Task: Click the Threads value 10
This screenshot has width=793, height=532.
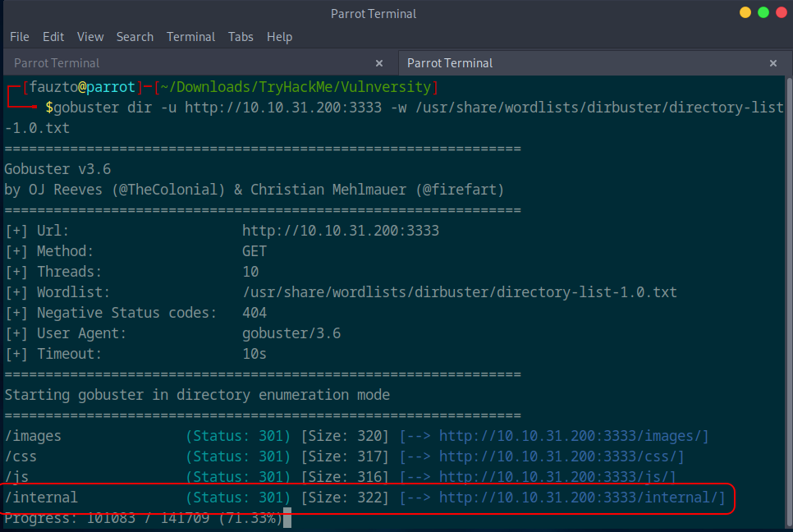Action: [x=250, y=272]
